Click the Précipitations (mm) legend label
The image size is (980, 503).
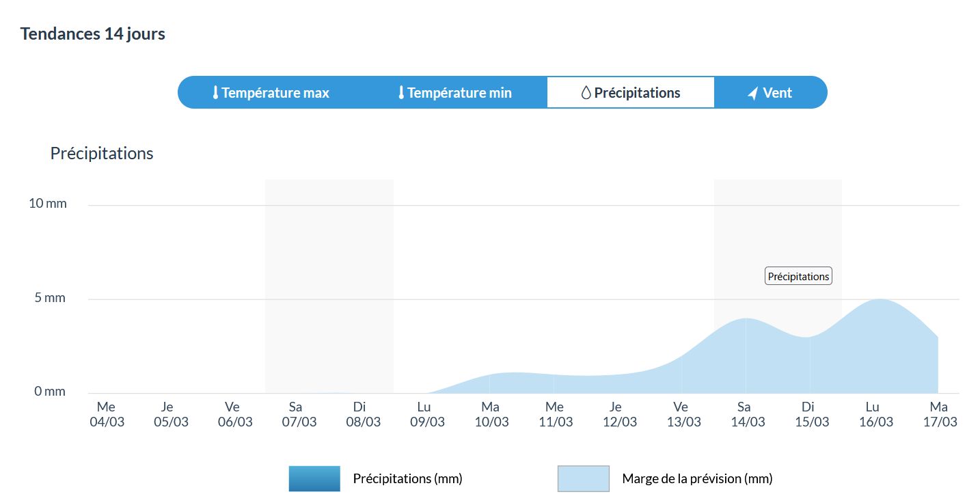[407, 478]
